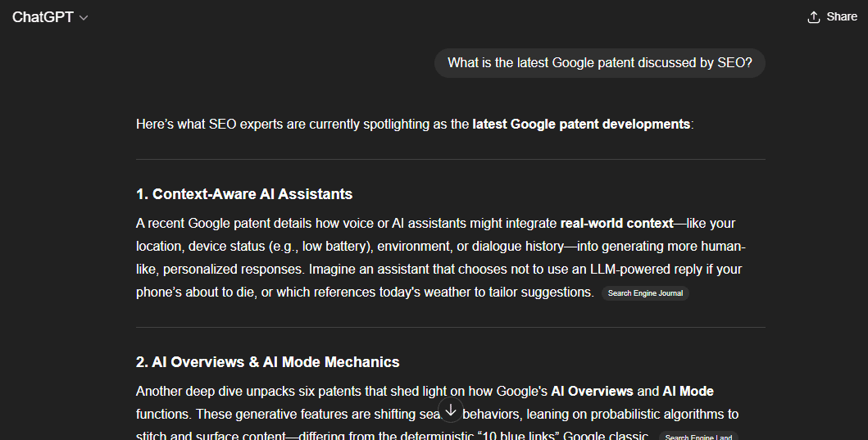Click line starting 'like, personalized responses'
868x440 pixels.
point(439,269)
